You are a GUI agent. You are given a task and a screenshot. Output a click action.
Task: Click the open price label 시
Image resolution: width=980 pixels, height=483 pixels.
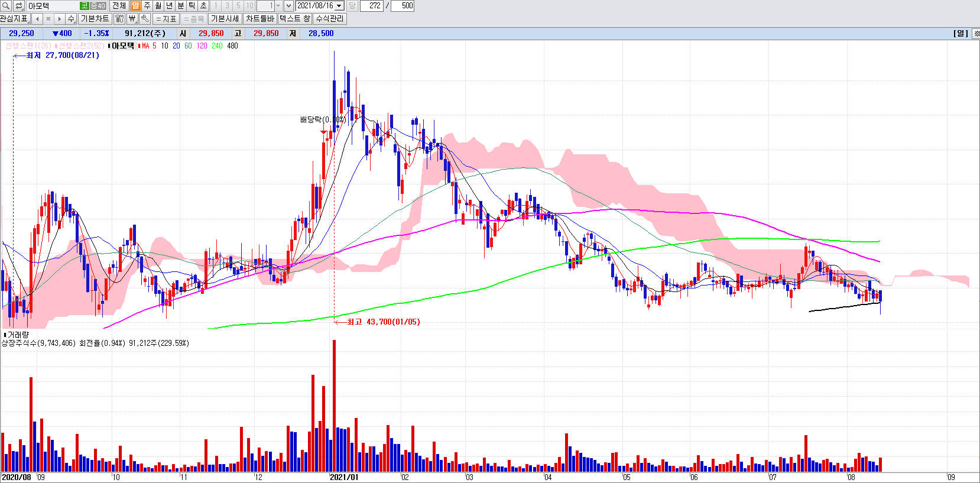(x=183, y=34)
